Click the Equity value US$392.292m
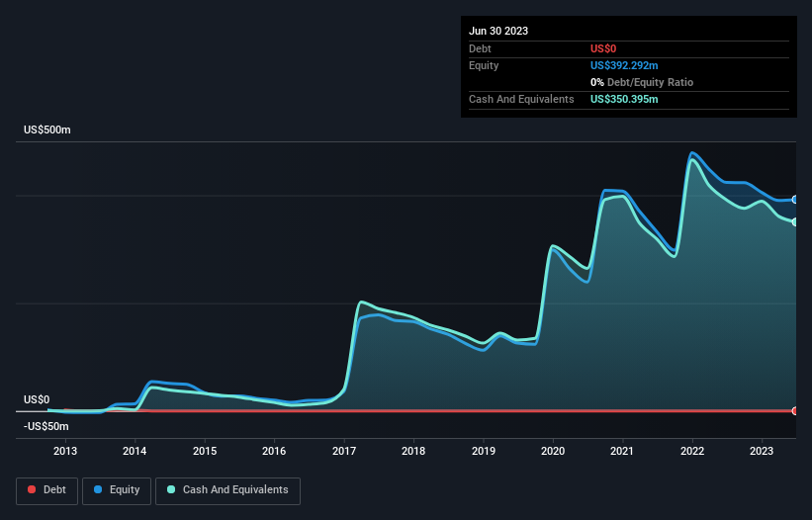The width and height of the screenshot is (812, 520). pos(624,65)
